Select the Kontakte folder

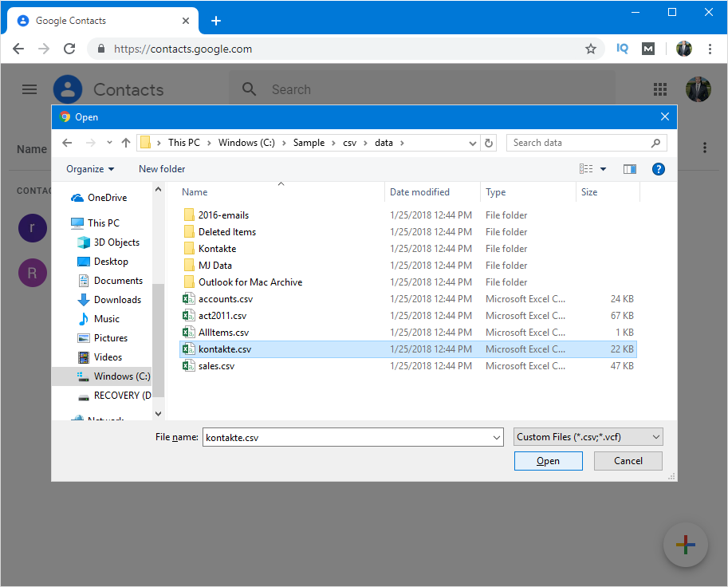tap(408, 249)
